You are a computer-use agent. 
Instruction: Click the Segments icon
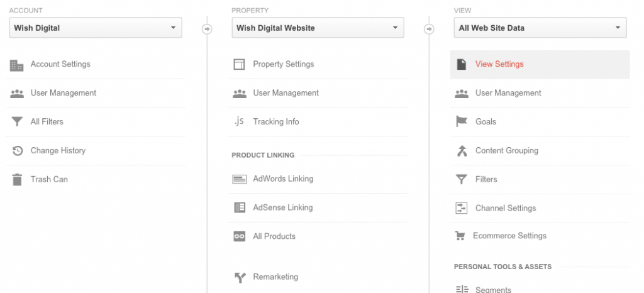click(462, 289)
